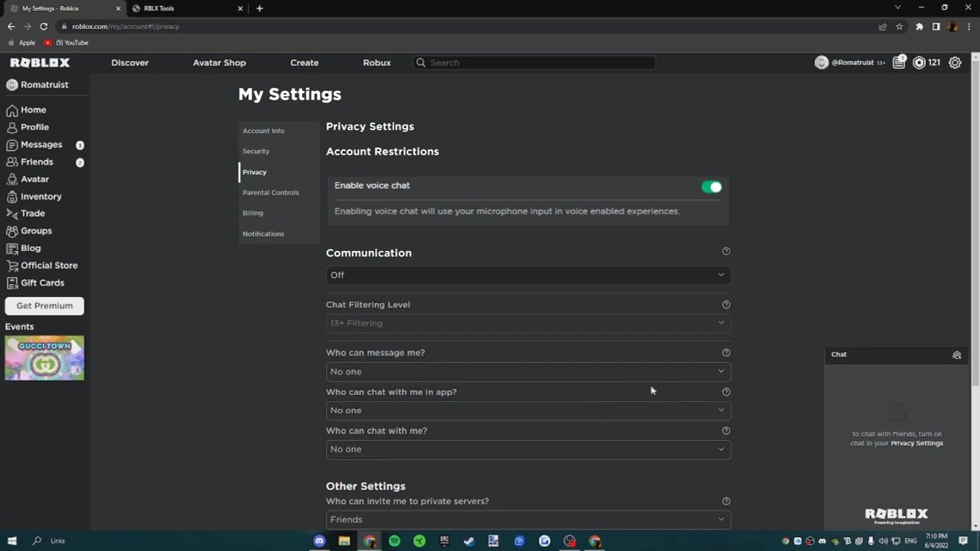Image resolution: width=980 pixels, height=551 pixels.
Task: Click help icon for Who can chat with me
Action: [x=726, y=431]
